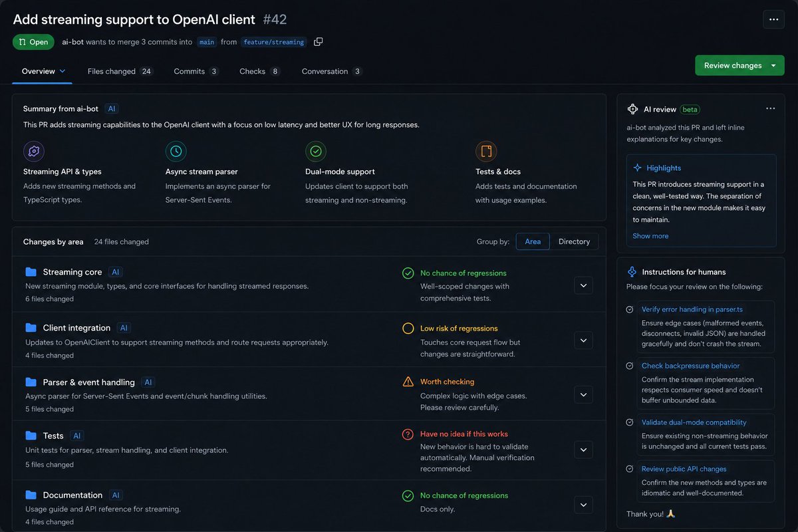Click the Tests folder icon
The image size is (798, 532).
point(31,436)
